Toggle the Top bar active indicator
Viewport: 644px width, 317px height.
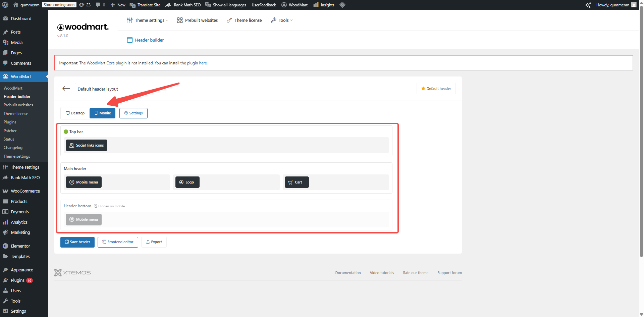[x=66, y=132]
